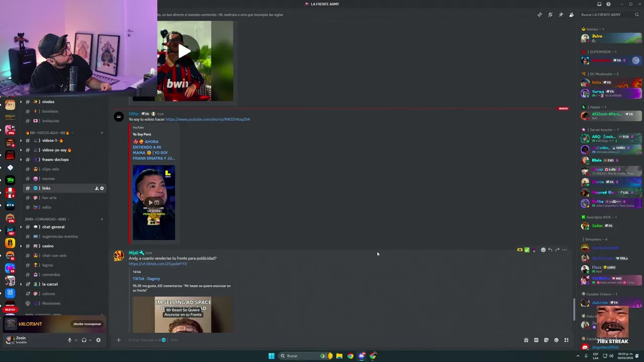Open Chrome from the taskbar
The width and height of the screenshot is (644, 362).
click(x=350, y=356)
